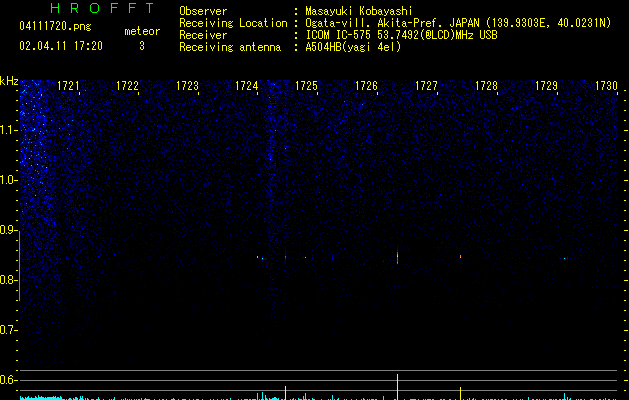Click the gray frequency range bar on left axis
Image resolution: width=629 pixels, height=400 pixels.
pos(19,266)
